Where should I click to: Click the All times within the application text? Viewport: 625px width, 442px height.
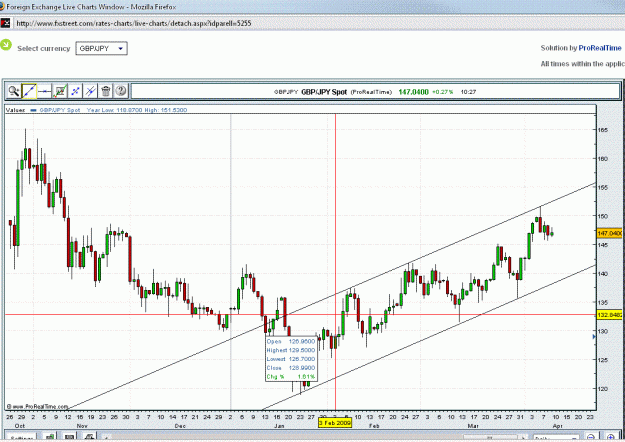(583, 64)
